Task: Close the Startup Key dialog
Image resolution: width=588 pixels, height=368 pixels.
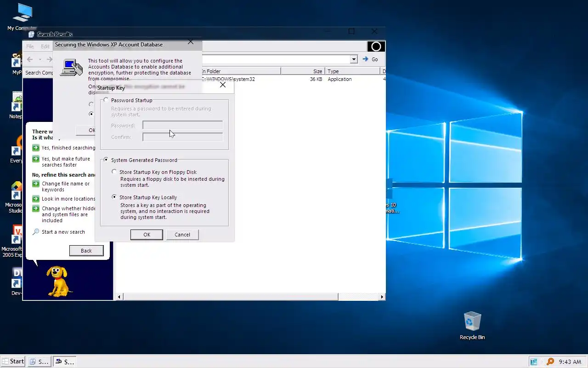Action: click(x=223, y=85)
